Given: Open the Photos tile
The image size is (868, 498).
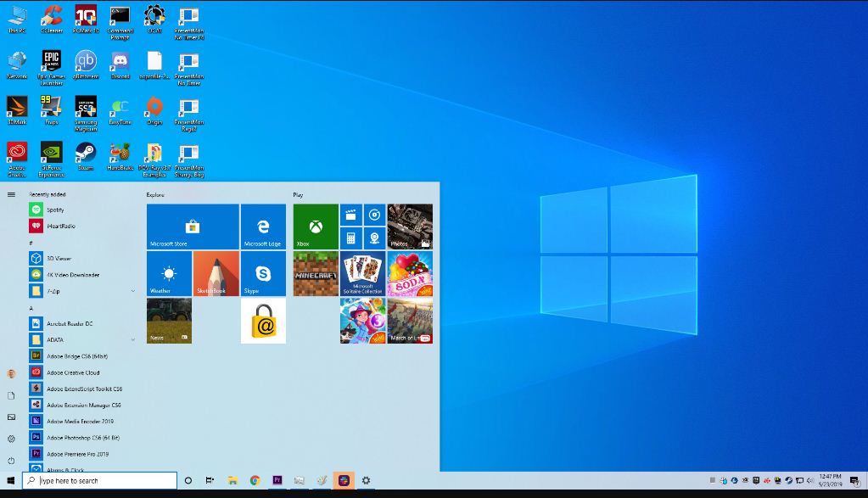Looking at the screenshot, I should coord(410,227).
